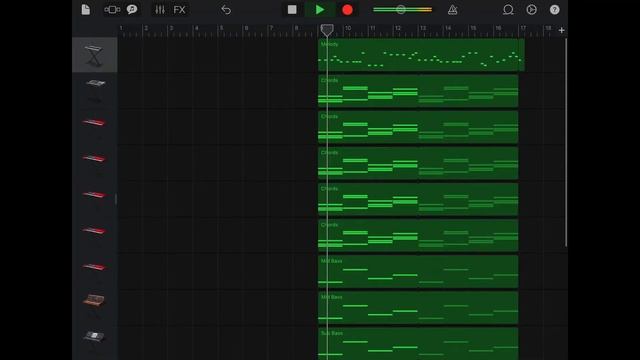Select the playhead marker on the ruler
The height and width of the screenshot is (360, 640).
[x=327, y=29]
